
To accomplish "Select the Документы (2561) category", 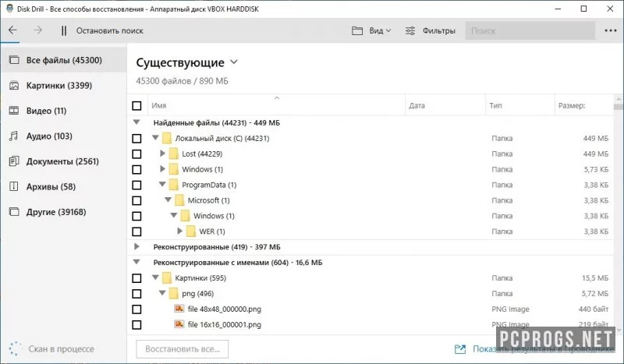I will 62,161.
